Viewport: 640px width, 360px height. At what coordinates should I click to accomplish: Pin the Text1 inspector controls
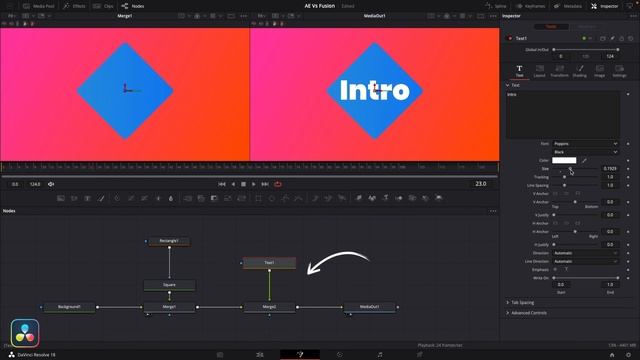click(x=612, y=38)
